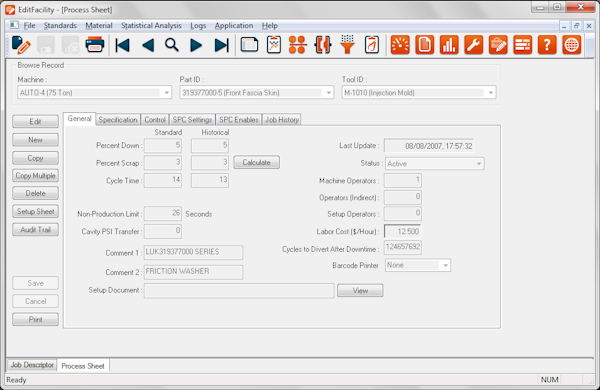Click the orange gauge dial icon
The width and height of the screenshot is (600, 390).
pos(400,45)
